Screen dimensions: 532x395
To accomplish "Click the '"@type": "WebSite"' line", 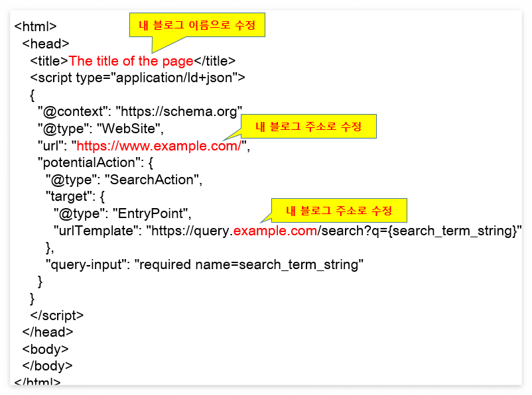I will coord(101,129).
